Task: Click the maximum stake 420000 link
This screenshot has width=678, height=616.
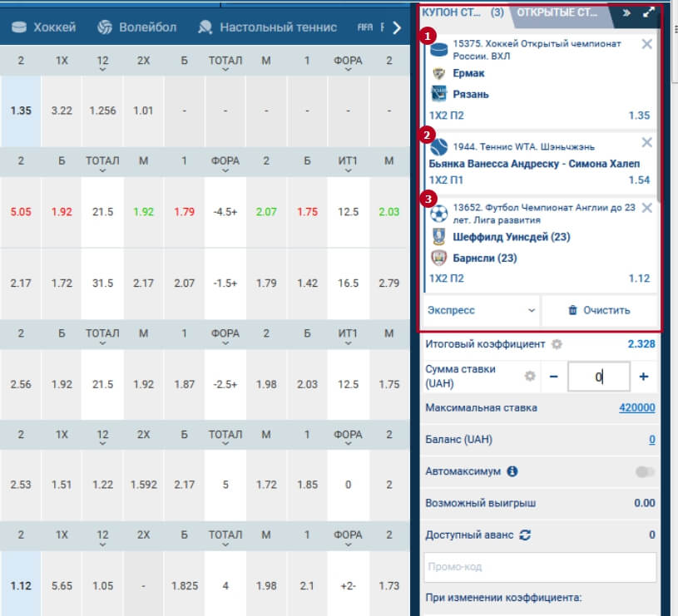Action: (x=636, y=408)
